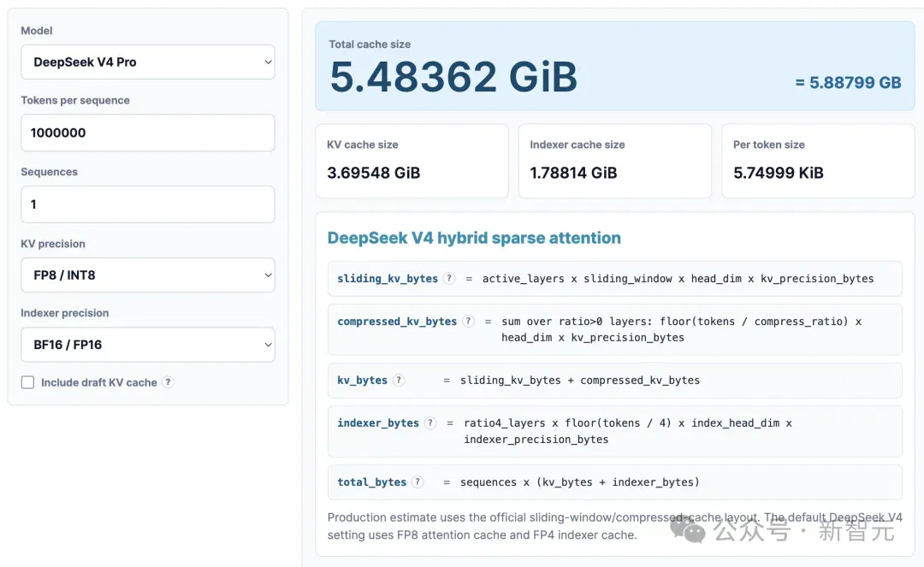
Task: Select the Per token size card
Action: tap(818, 161)
